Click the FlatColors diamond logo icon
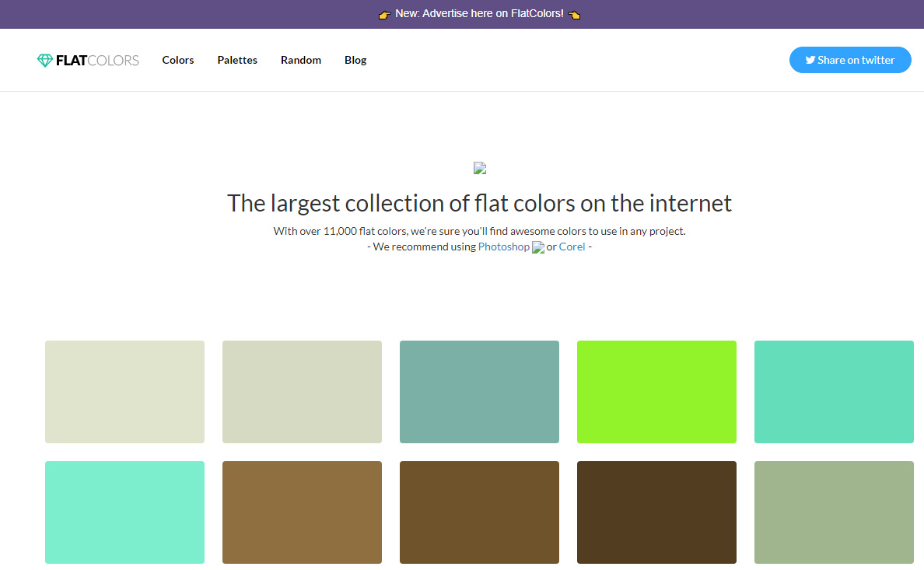 click(45, 60)
